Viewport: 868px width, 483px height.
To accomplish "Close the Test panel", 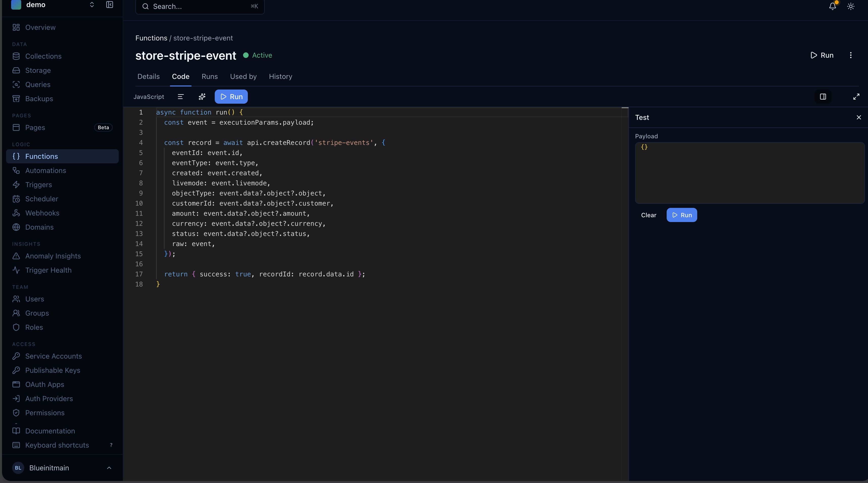I will tap(859, 117).
